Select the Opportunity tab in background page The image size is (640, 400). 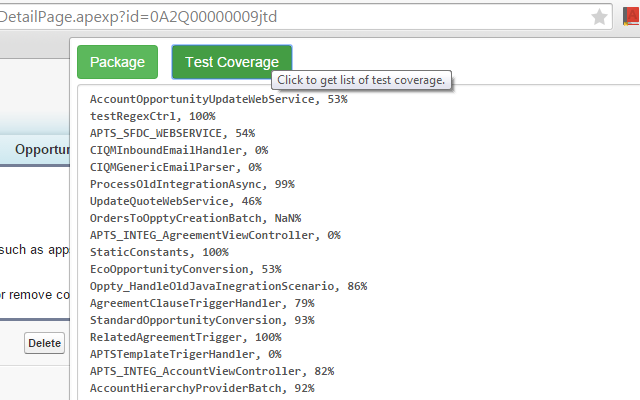pos(42,149)
